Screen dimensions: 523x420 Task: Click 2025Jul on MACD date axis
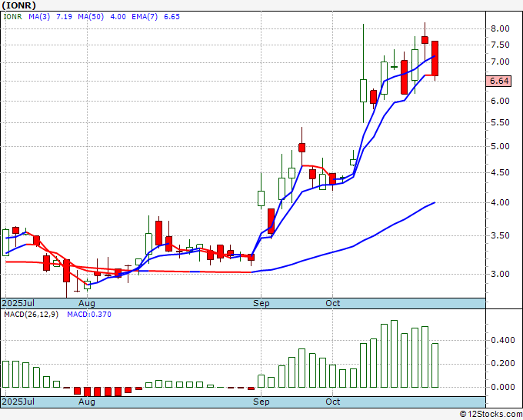(18, 402)
